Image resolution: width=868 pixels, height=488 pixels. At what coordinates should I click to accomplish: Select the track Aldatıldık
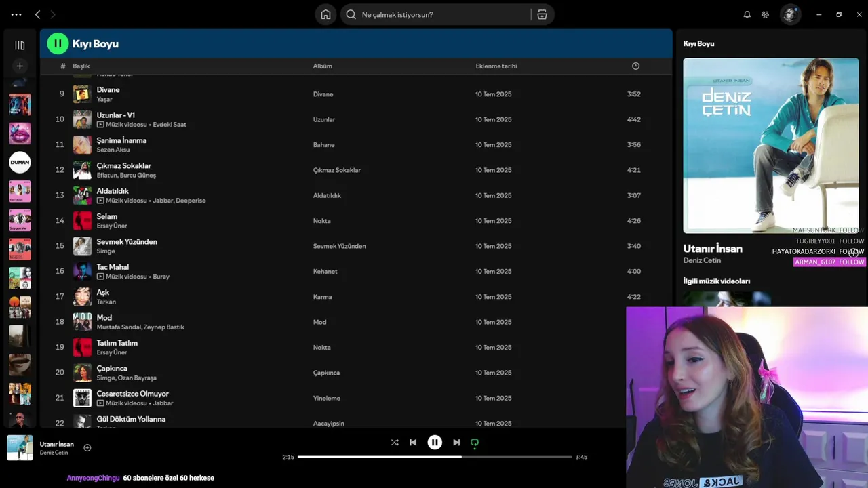click(x=113, y=191)
